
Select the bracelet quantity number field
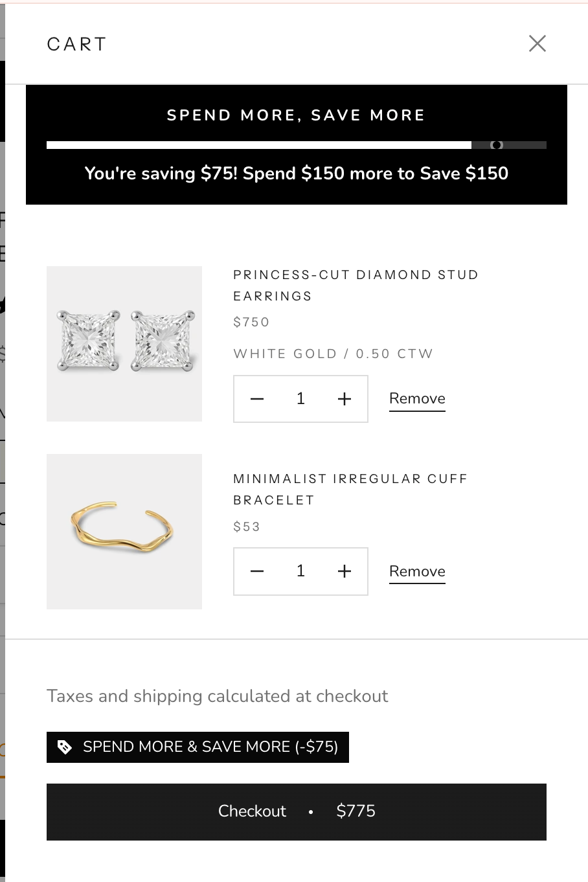click(300, 571)
